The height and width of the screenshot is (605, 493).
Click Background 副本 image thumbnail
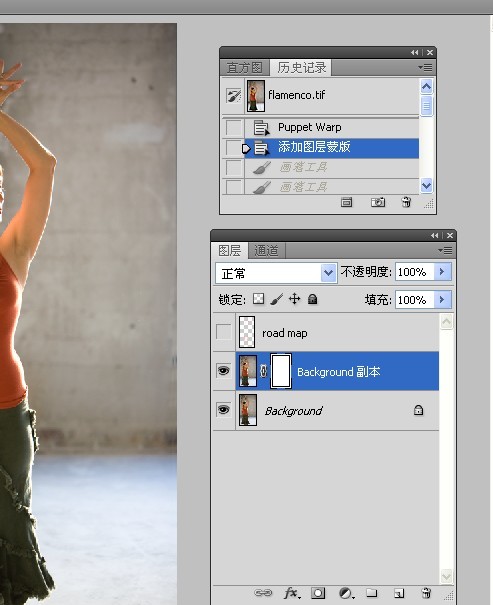tap(248, 371)
